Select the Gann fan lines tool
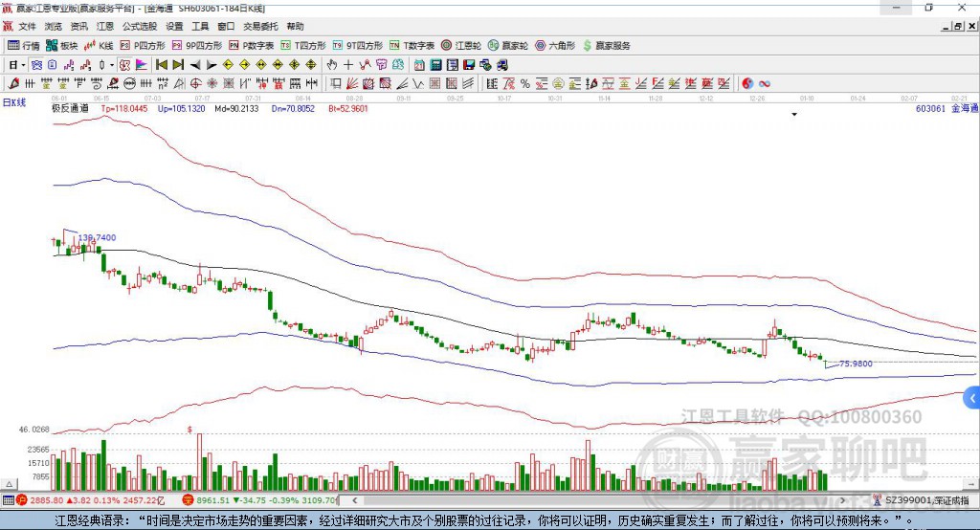This screenshot has height=530, width=980. 353,84
